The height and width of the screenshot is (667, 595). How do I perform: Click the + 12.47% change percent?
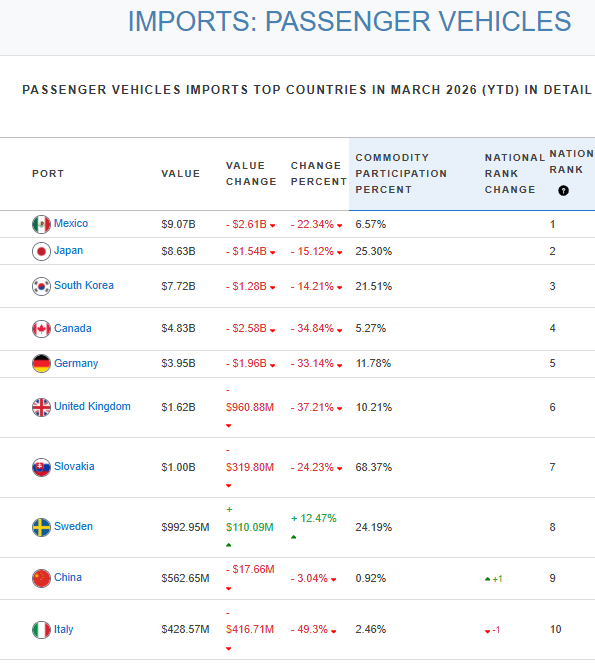pyautogui.click(x=314, y=519)
